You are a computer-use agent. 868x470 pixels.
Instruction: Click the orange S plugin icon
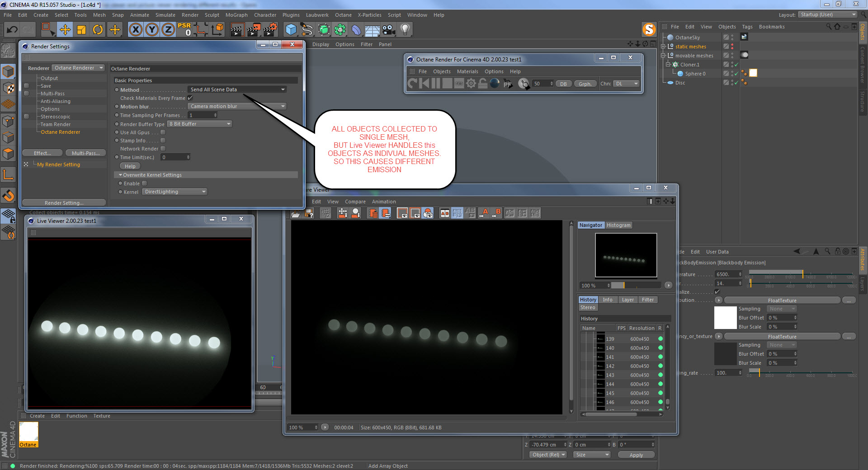[x=649, y=29]
